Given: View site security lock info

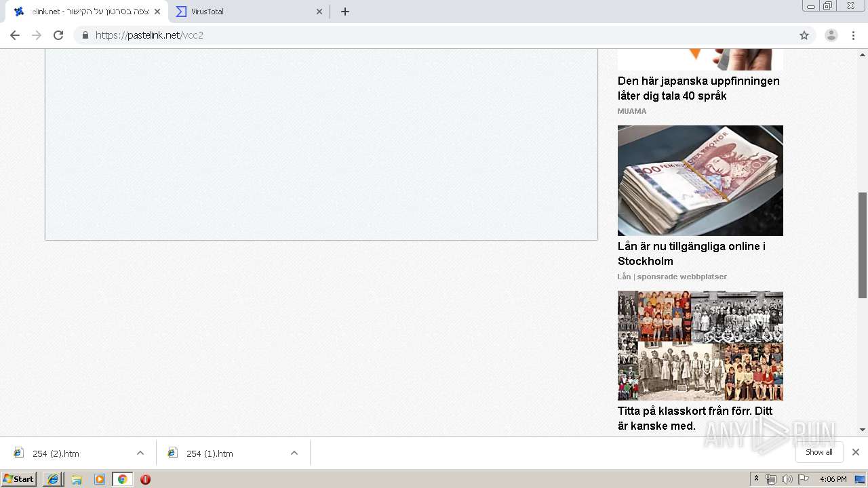Looking at the screenshot, I should (85, 35).
